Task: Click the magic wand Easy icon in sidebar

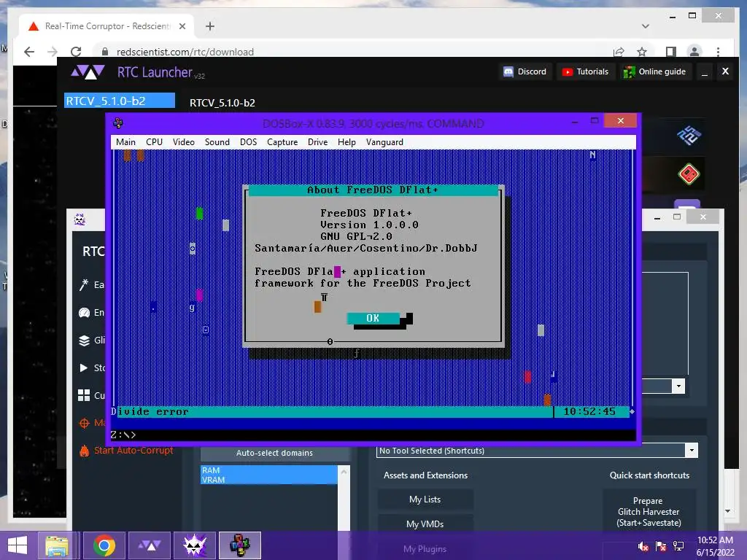Action: click(x=84, y=285)
